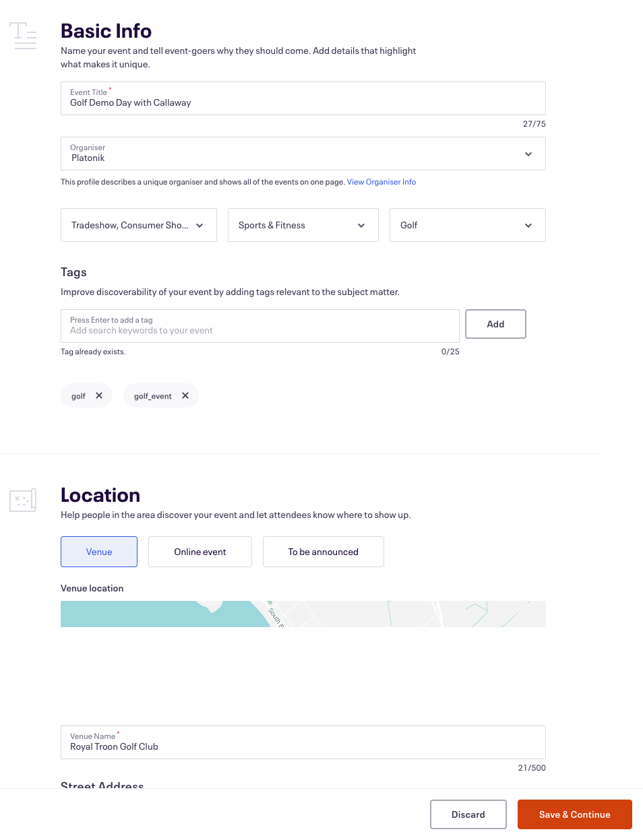The width and height of the screenshot is (643, 840).
Task: Click the Tags section heading
Action: 73,272
